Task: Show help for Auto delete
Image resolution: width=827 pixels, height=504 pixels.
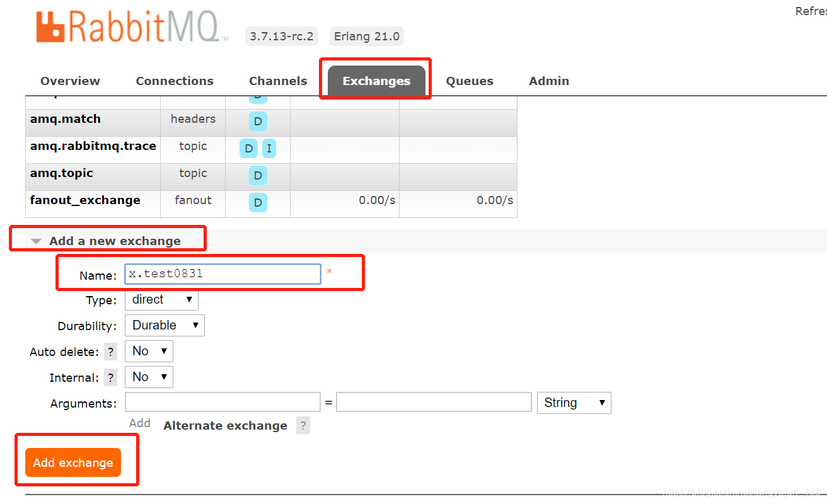Action: (111, 352)
